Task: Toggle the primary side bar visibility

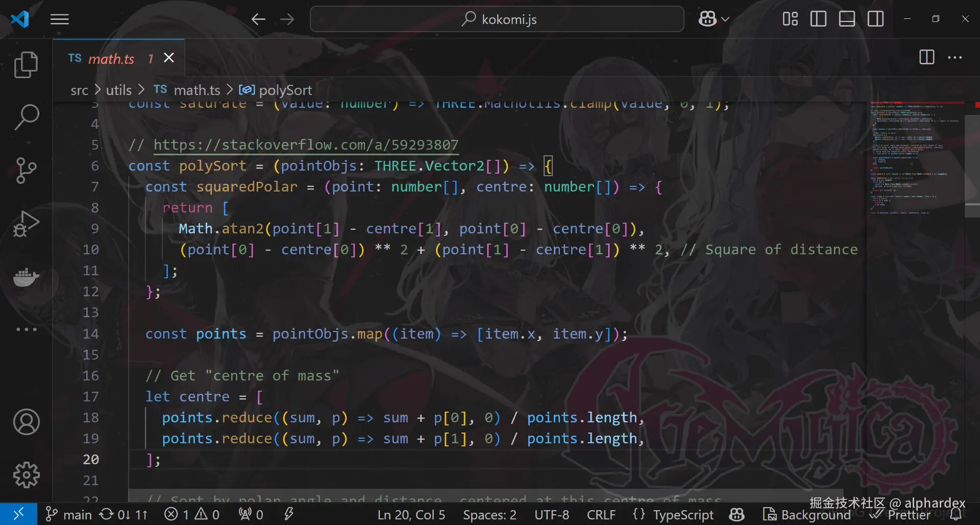Action: [x=818, y=19]
